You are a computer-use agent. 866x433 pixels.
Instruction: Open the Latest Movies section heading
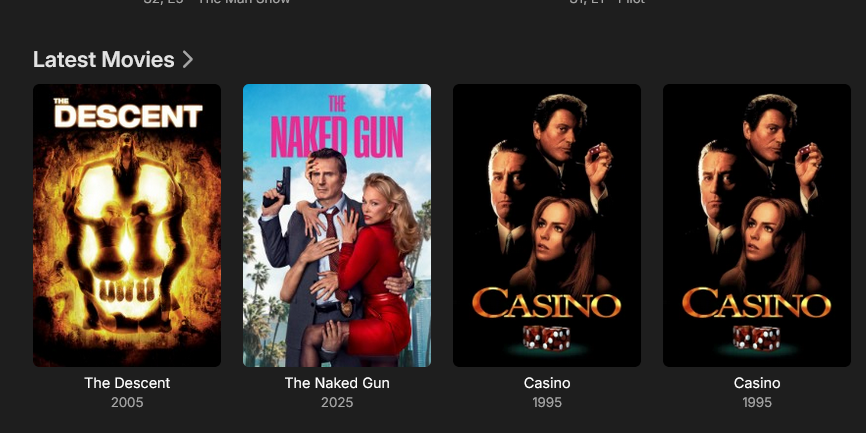(x=104, y=60)
